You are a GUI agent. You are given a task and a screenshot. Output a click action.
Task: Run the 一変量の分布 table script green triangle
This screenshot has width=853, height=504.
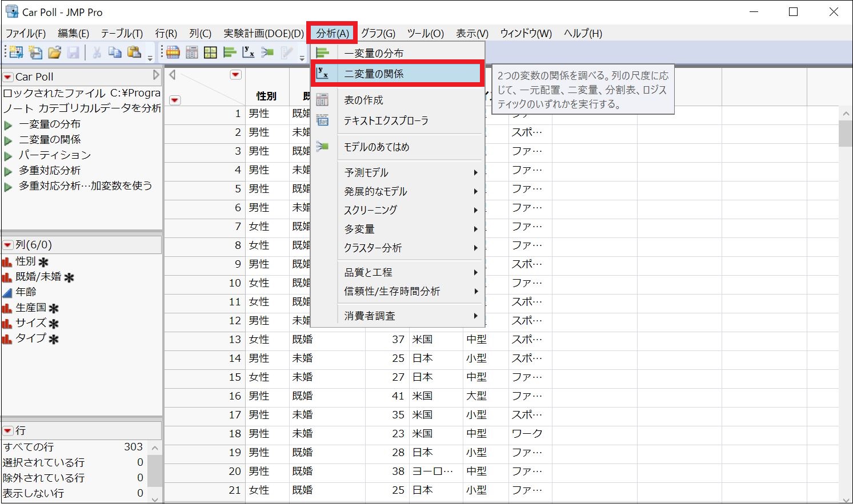(8, 124)
